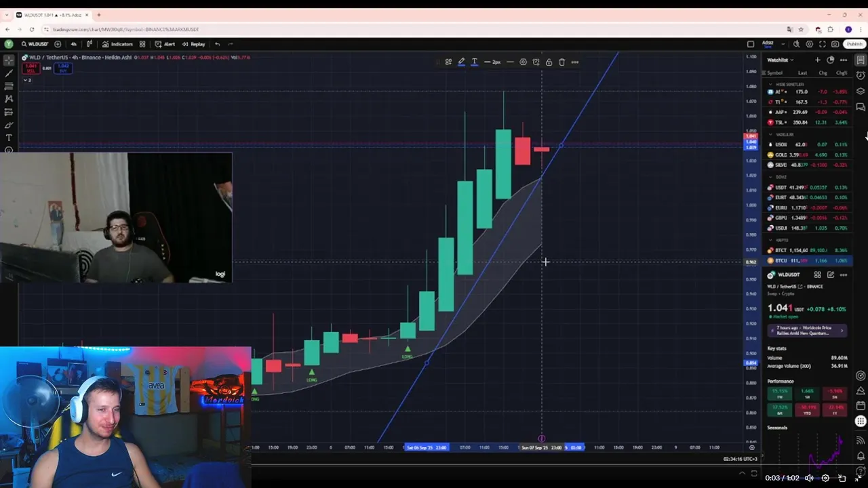Select the TSL row in watchlist
Screen dimensions: 868x488
(808, 122)
